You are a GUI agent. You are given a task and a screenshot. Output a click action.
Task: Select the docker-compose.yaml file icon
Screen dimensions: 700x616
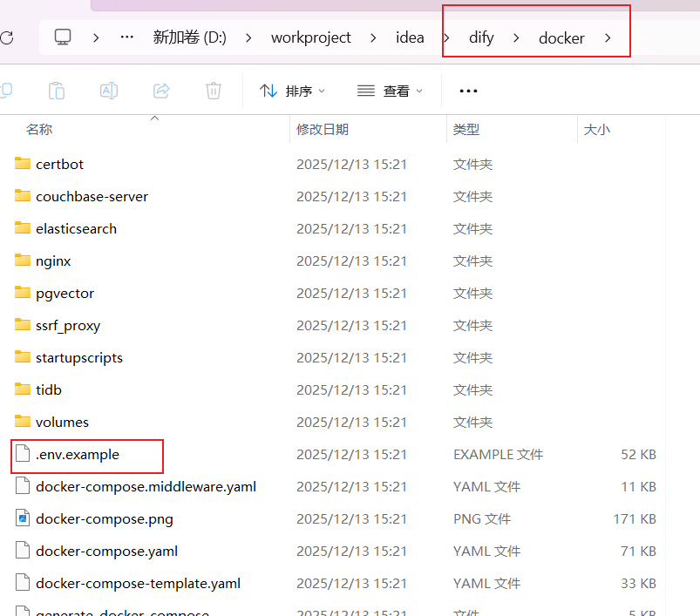(x=23, y=550)
